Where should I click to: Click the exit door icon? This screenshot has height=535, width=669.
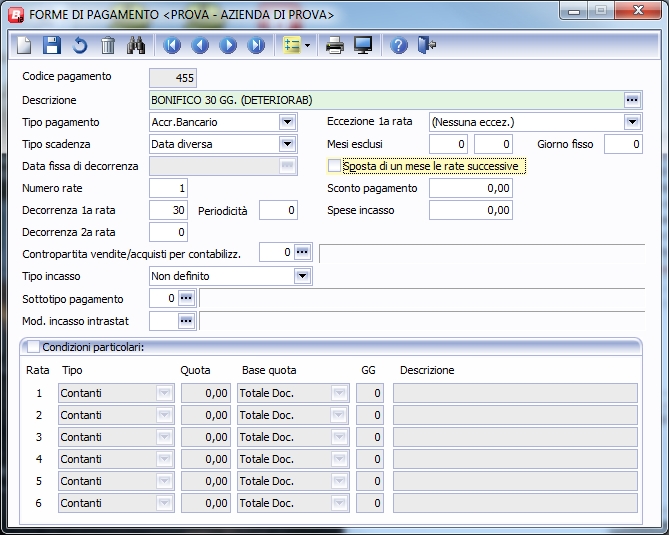pos(428,45)
